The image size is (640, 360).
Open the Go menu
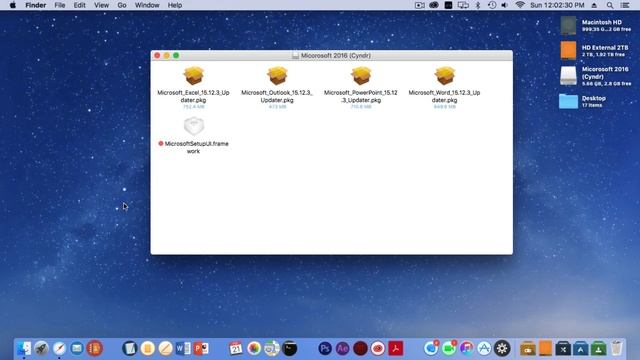(x=122, y=5)
